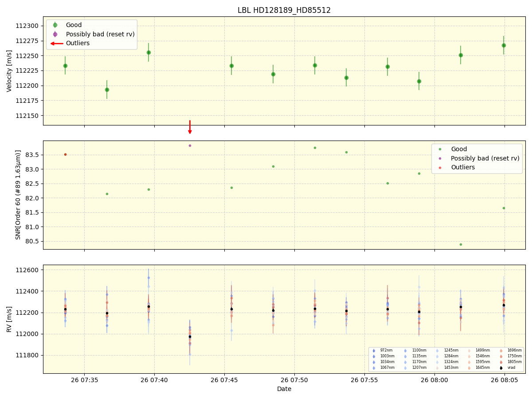Click the 112600 RV tick label
Screen dimensions: 532x399
(x=27, y=270)
